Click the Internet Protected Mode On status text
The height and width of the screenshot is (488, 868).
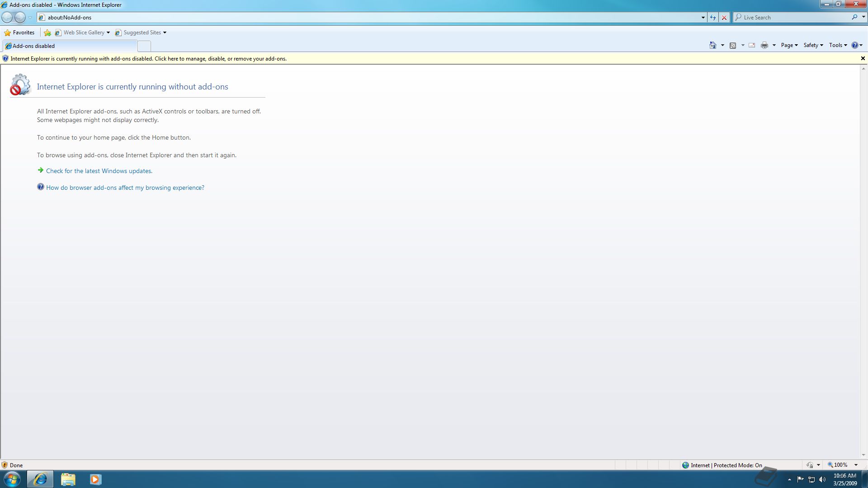(x=726, y=465)
